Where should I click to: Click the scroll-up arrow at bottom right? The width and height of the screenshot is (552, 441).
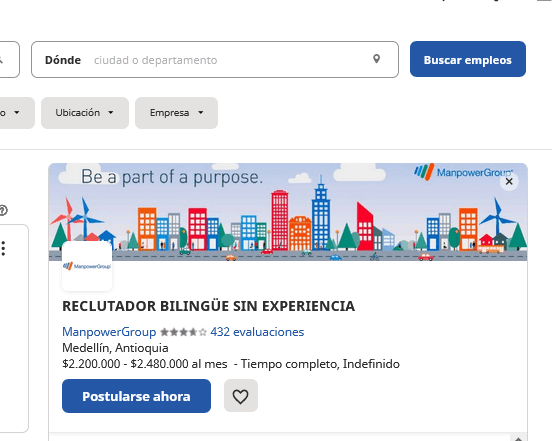[x=518, y=439]
